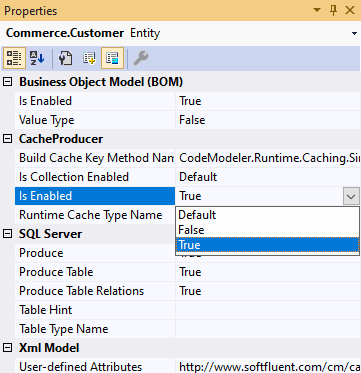Select the Is Collection Enabled property

pos(95,177)
